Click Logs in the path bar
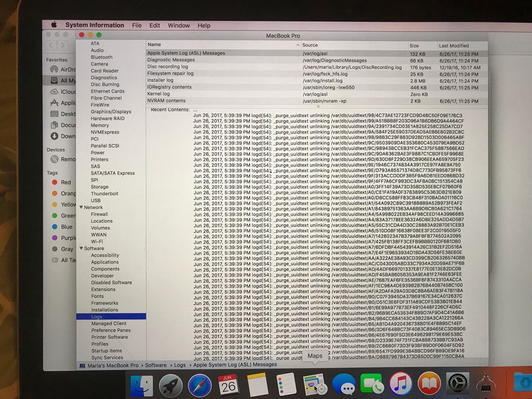This screenshot has height=399, width=532. tap(180, 365)
